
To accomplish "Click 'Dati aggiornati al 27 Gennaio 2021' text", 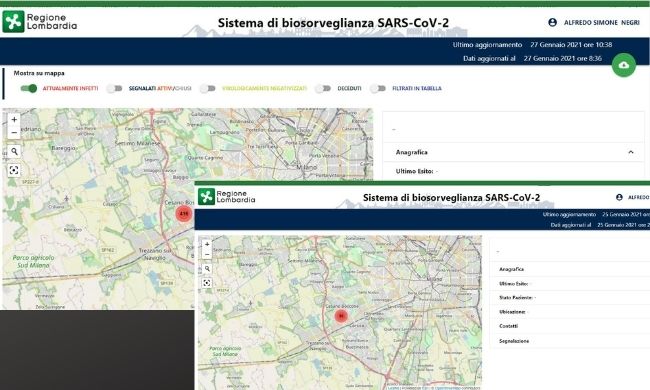I will coord(532,58).
